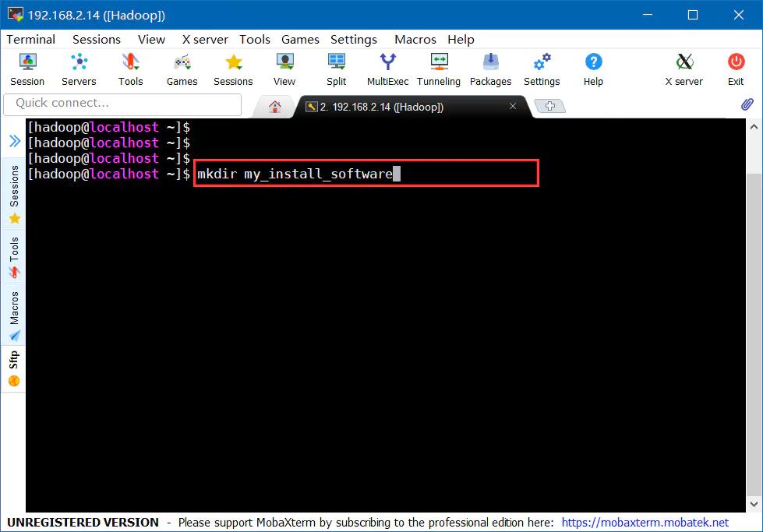Open the Settings gear icon
This screenshot has height=532, width=763.
point(542,69)
